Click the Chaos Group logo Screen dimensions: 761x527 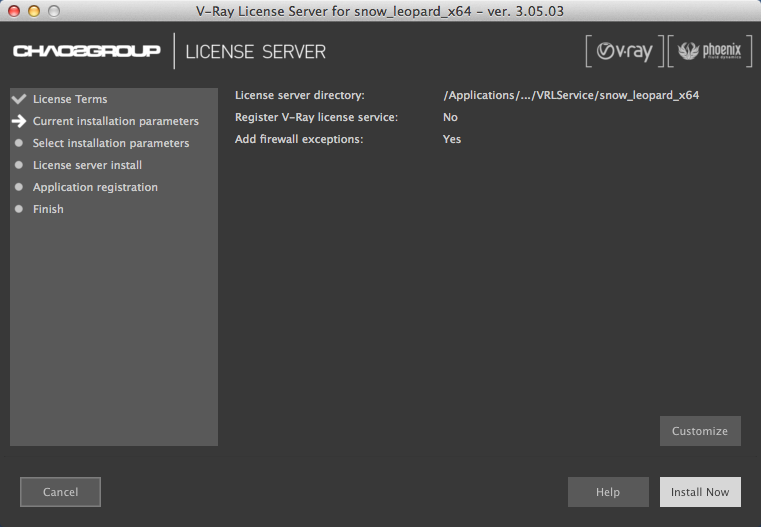[87, 51]
